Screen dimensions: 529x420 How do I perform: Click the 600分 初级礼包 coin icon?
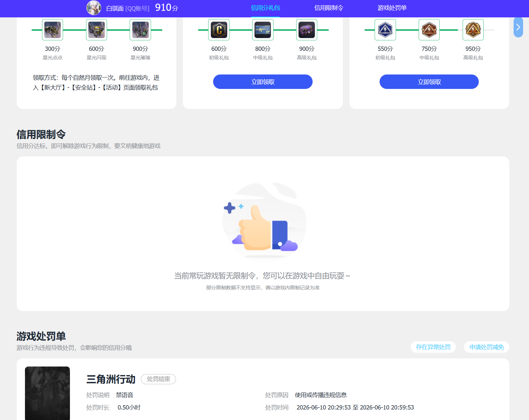(x=219, y=30)
